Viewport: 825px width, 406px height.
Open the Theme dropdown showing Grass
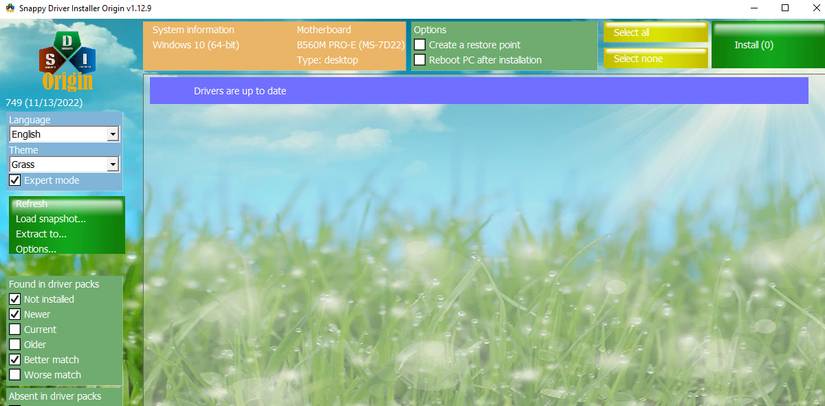(x=64, y=165)
